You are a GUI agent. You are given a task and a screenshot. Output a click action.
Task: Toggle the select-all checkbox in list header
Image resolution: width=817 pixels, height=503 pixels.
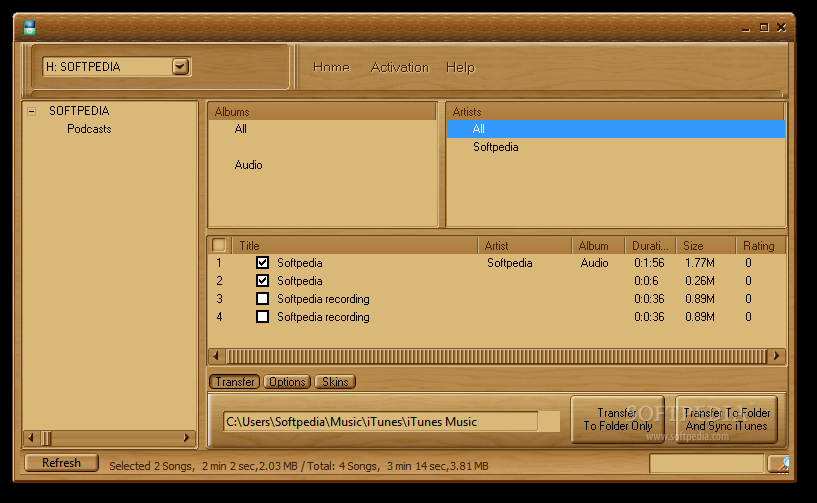[x=219, y=246]
